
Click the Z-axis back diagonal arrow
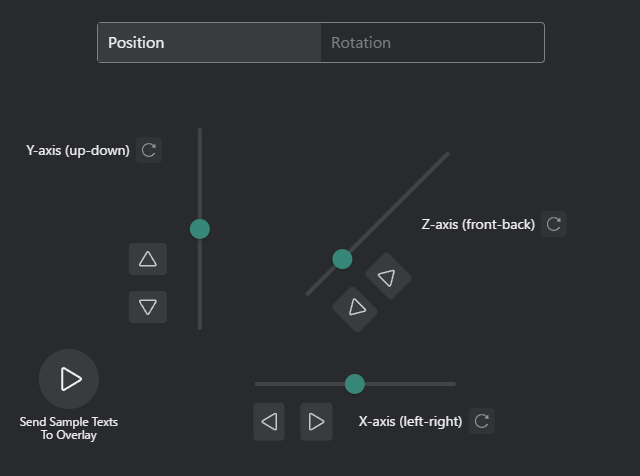[x=388, y=277]
